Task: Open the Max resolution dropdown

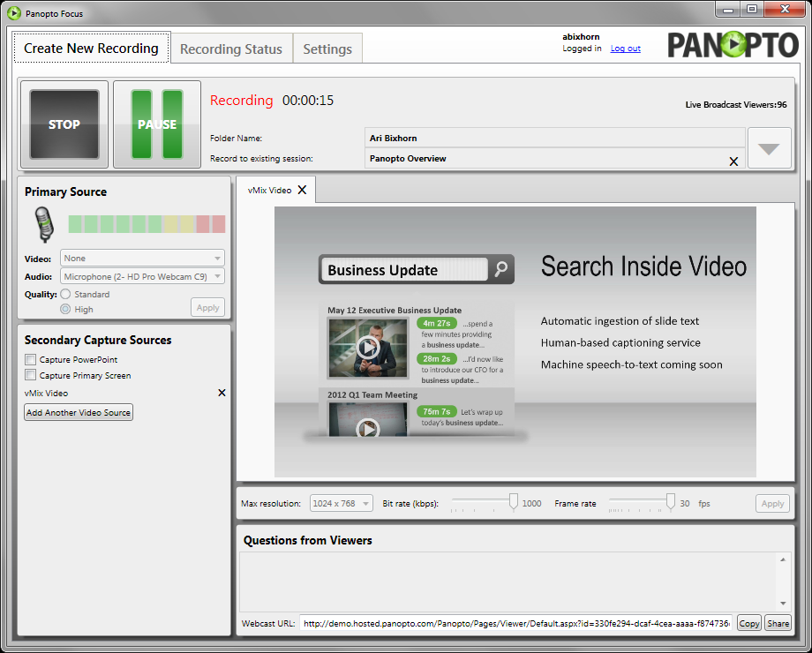Action: (342, 503)
